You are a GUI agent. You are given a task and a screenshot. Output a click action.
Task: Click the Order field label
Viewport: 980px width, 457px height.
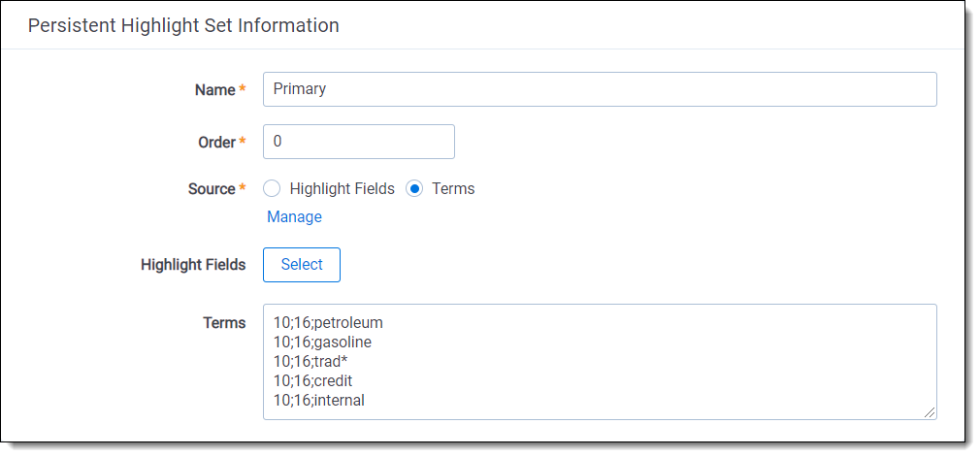216,142
